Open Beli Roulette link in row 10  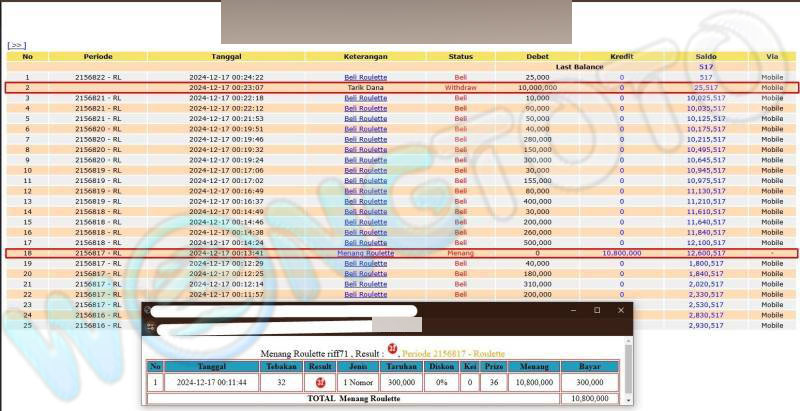(365, 170)
